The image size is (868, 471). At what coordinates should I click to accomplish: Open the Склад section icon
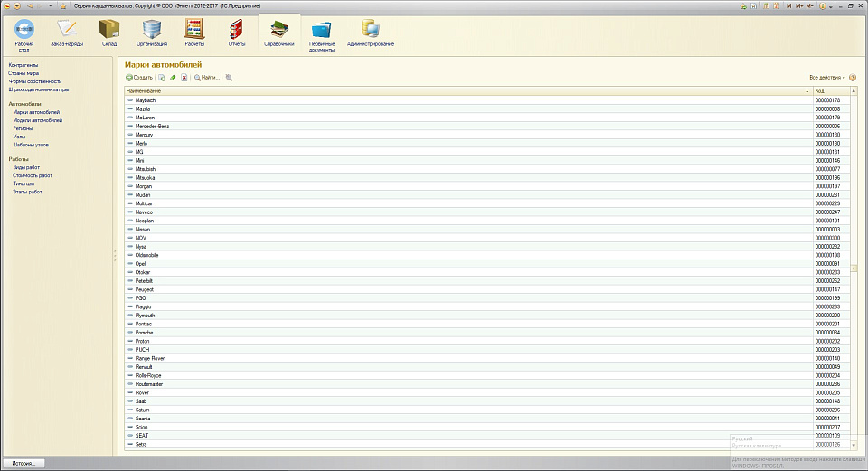point(108,33)
